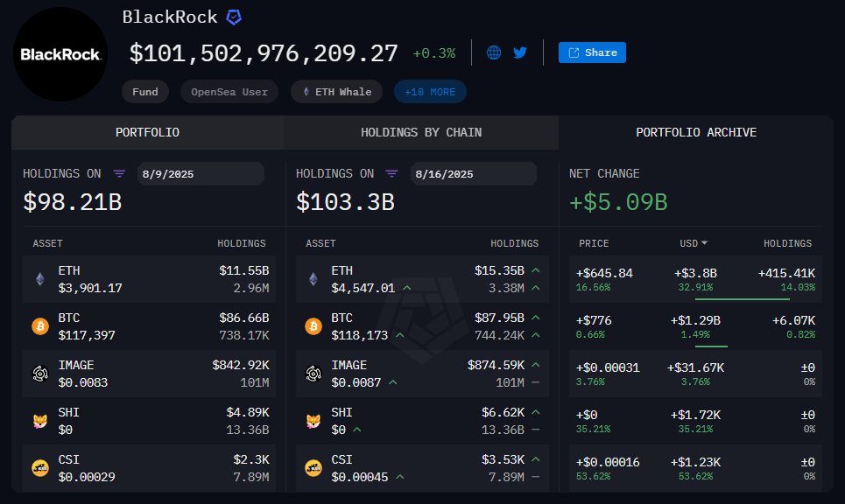Open the Twitter bird icon
845x504 pixels.
520,52
